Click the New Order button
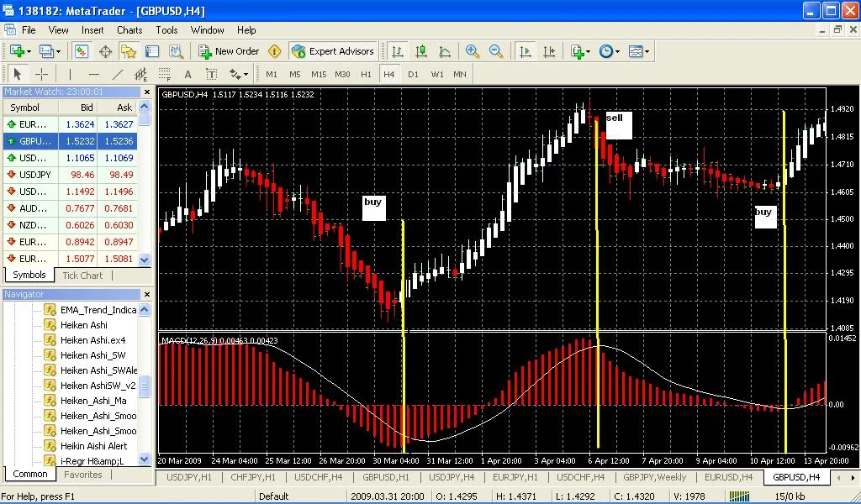861x504 pixels. pos(229,51)
